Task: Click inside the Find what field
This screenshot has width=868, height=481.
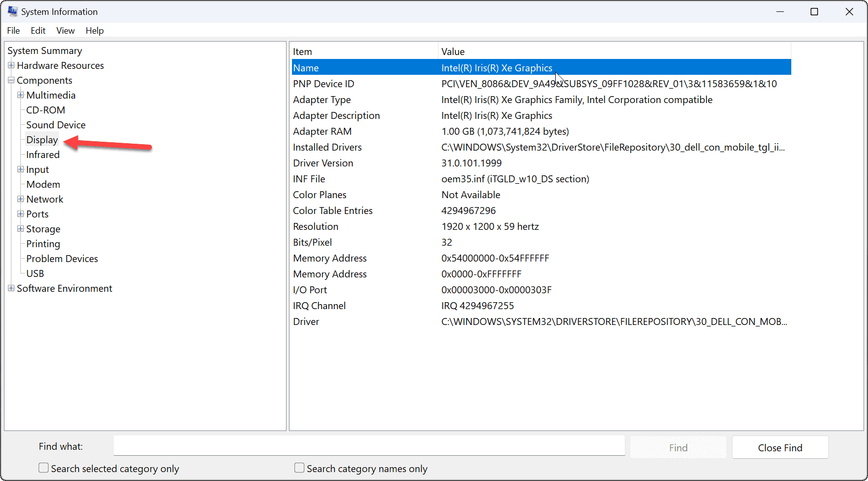Action: (369, 445)
